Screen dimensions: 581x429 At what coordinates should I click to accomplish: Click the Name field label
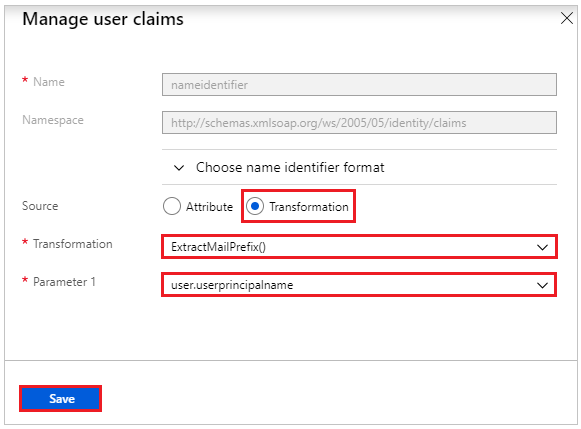(x=49, y=82)
